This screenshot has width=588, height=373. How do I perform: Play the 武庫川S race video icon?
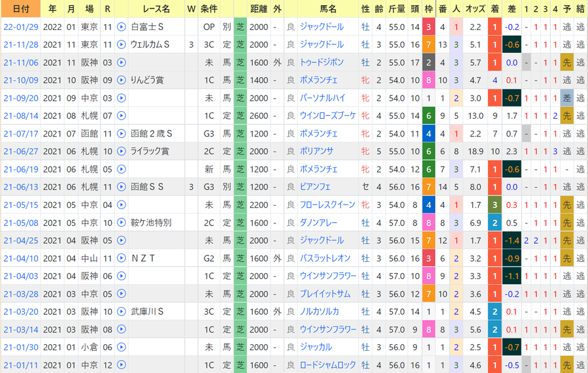pyautogui.click(x=121, y=312)
